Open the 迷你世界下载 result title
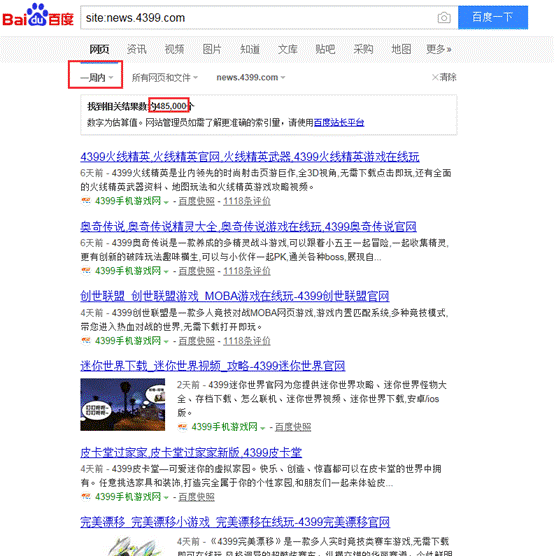 (x=213, y=366)
